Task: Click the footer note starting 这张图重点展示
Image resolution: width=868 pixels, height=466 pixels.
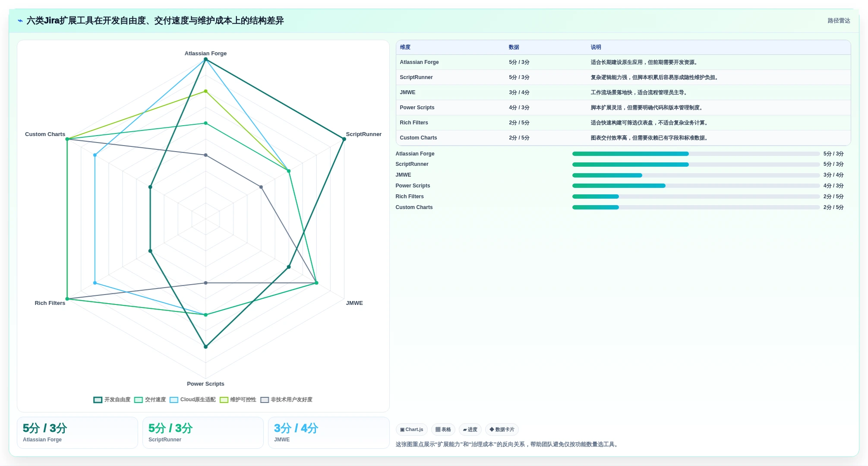Action: pos(508,444)
